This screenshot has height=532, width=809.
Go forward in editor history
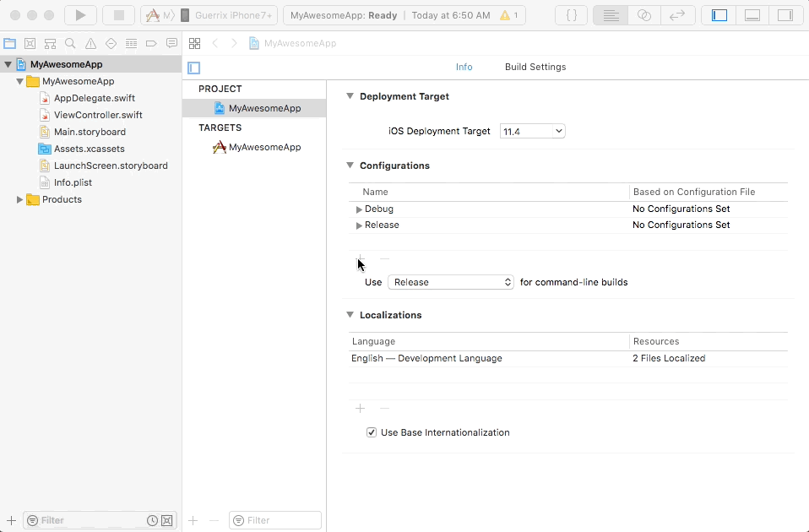(234, 43)
